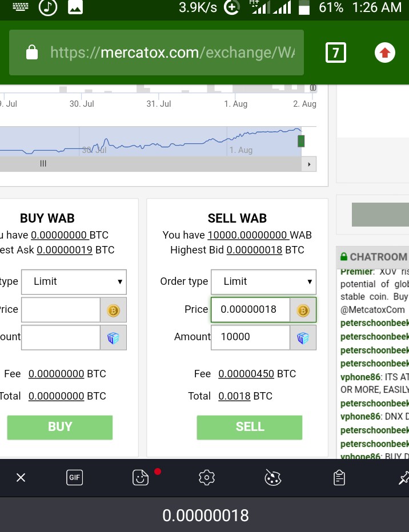Click the Lowest Ask 0.00000019 value
The height and width of the screenshot is (532, 409).
tap(65, 250)
